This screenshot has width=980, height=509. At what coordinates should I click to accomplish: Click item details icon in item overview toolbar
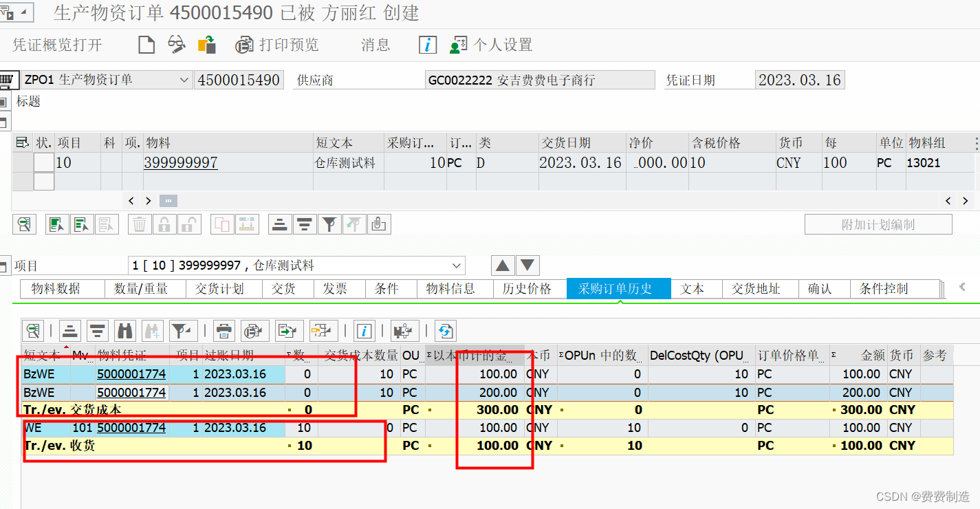(25, 224)
